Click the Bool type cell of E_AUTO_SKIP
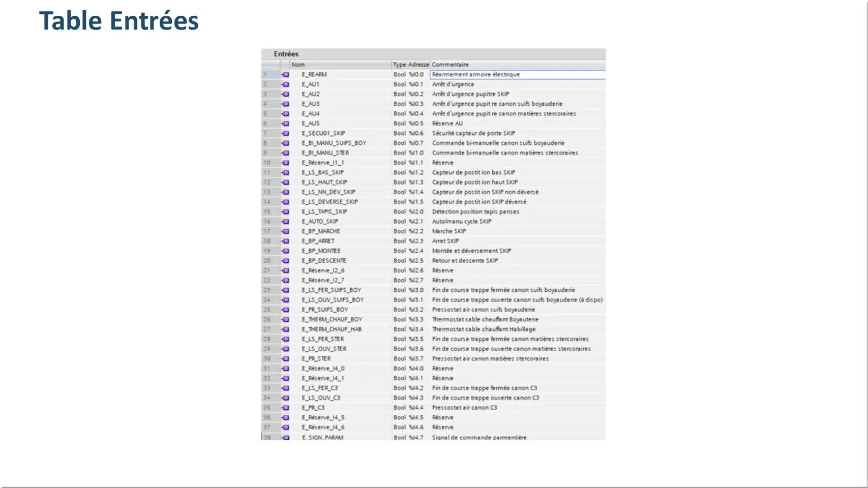Screen dimensions: 868x488 click(x=400, y=222)
